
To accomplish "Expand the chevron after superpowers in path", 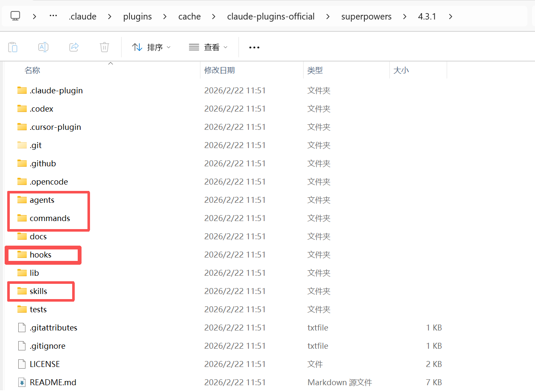I will point(405,17).
